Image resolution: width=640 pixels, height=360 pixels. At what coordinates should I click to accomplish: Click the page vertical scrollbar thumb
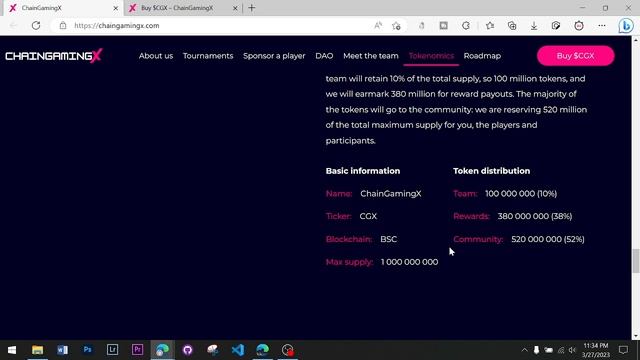point(636,261)
